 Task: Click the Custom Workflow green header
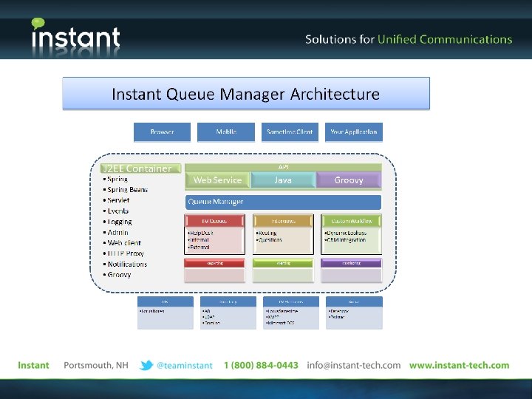tap(352, 221)
